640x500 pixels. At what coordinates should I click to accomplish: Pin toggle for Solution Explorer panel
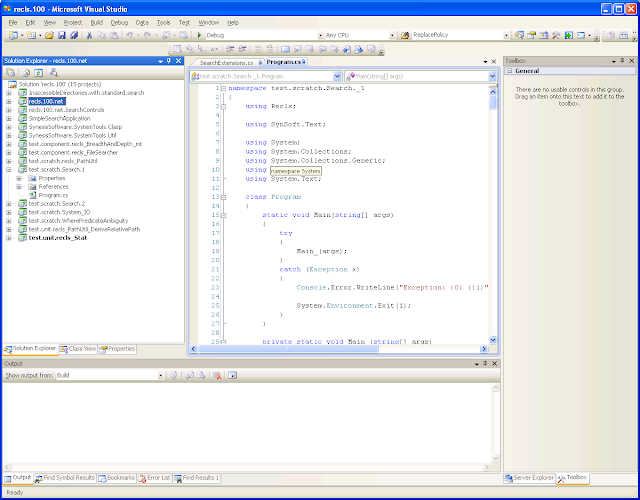[x=169, y=61]
